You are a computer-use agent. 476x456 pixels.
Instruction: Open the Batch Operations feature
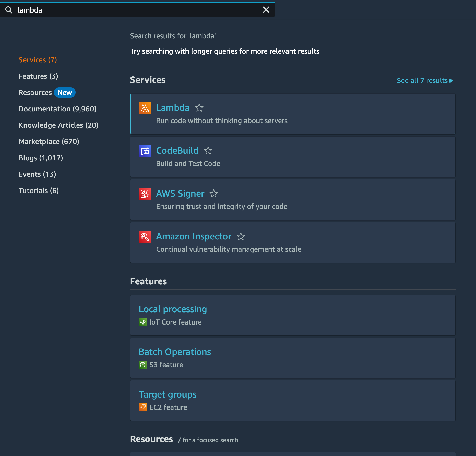(x=175, y=352)
